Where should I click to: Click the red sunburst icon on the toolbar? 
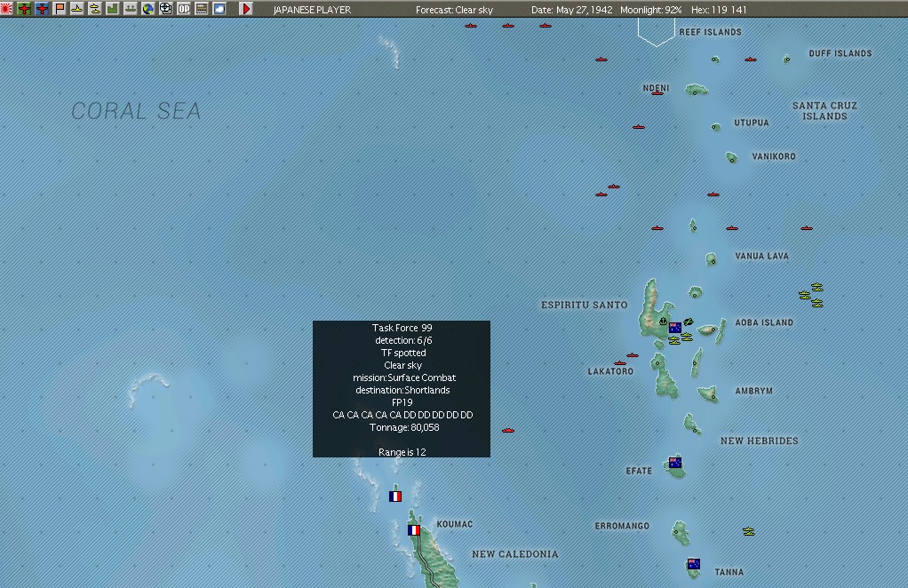5,9
